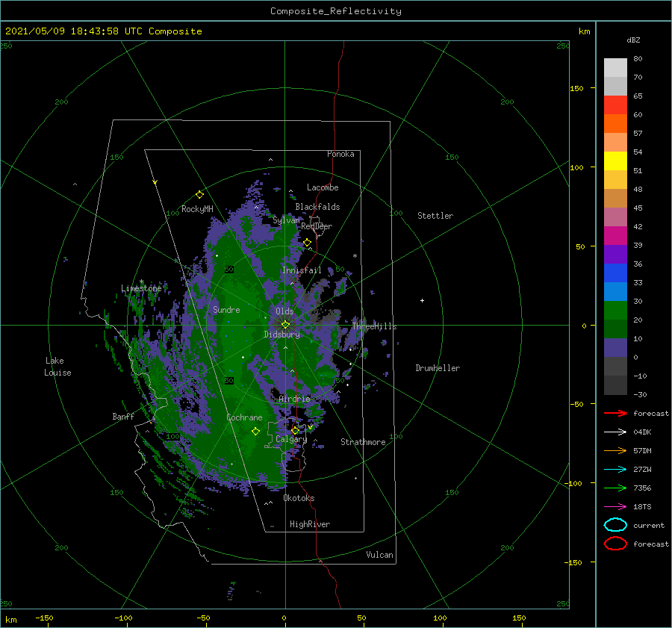Select the Blackfalds label on the map

pyautogui.click(x=317, y=207)
